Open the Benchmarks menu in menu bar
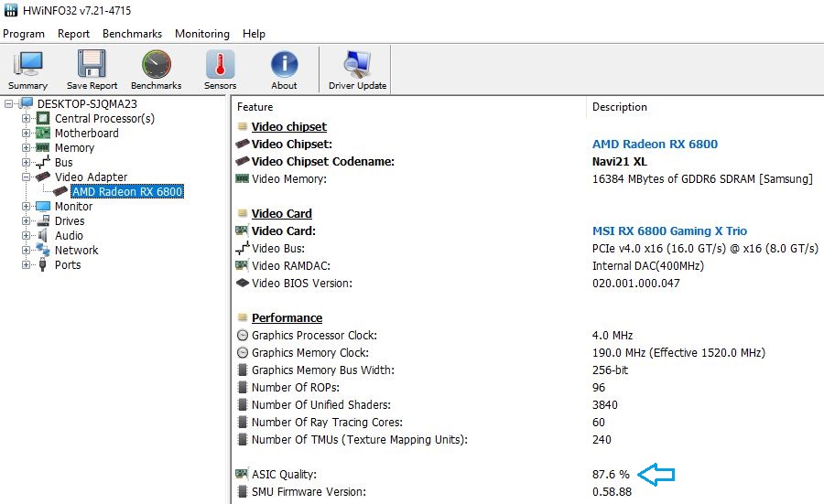 coord(132,34)
